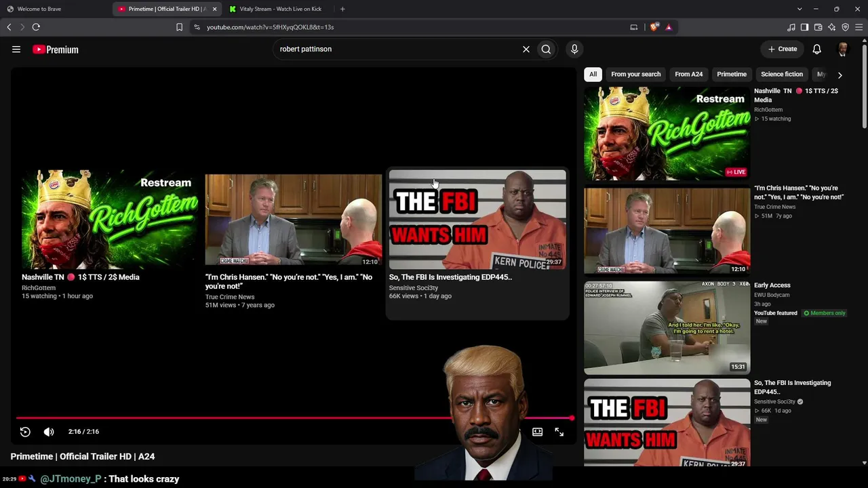View site information icon in address bar
Screen dimensions: 868x488
click(x=197, y=27)
